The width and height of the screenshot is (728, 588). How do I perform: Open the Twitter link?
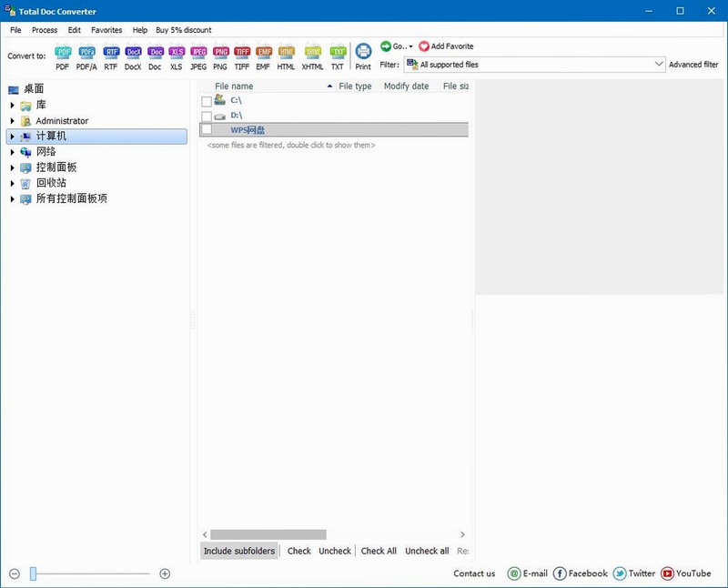point(634,573)
